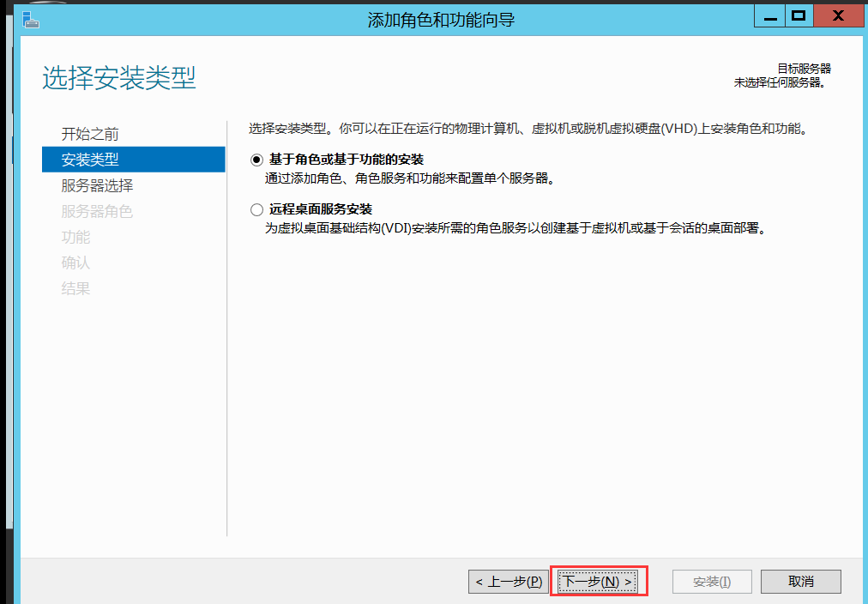Image resolution: width=868 pixels, height=604 pixels.
Task: Go to 服务器选择 step
Action: point(99,185)
